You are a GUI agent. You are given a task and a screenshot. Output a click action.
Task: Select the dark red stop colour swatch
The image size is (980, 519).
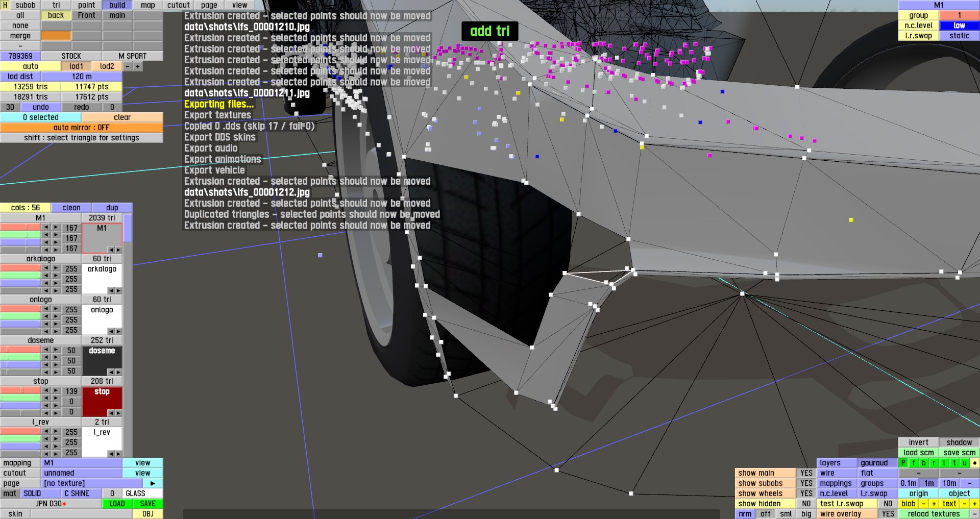point(102,401)
